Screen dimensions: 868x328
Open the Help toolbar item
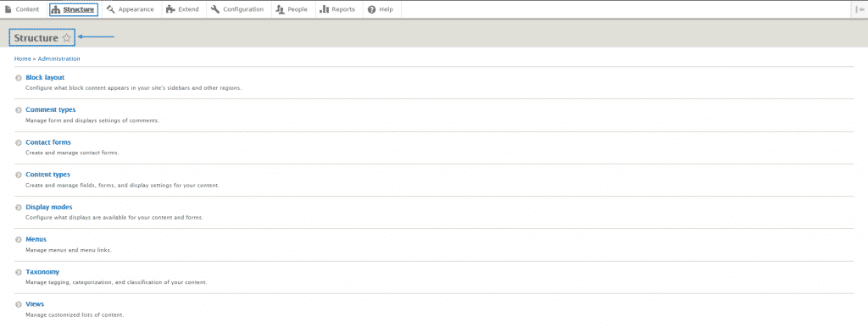381,9
